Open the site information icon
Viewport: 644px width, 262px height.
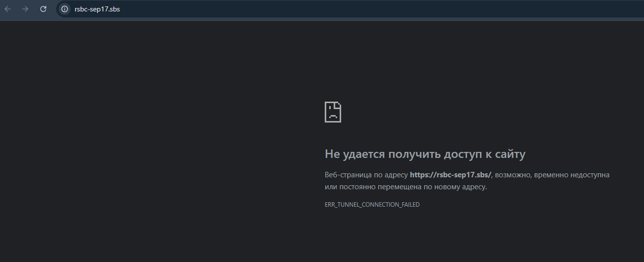(65, 9)
